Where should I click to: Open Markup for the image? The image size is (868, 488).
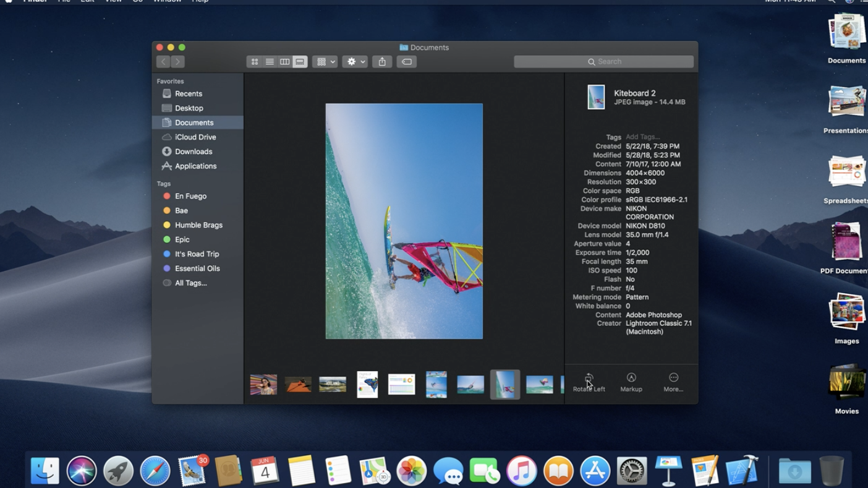(x=631, y=382)
